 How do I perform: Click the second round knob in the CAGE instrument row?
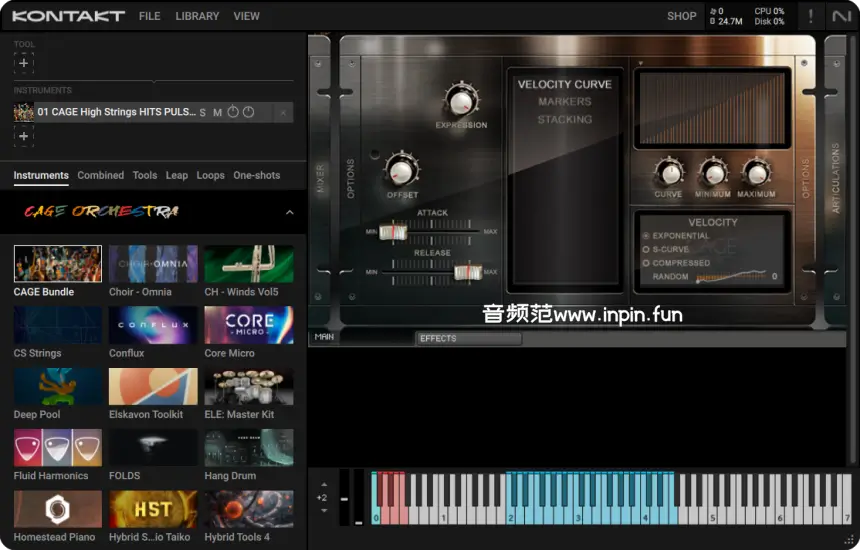coord(248,112)
